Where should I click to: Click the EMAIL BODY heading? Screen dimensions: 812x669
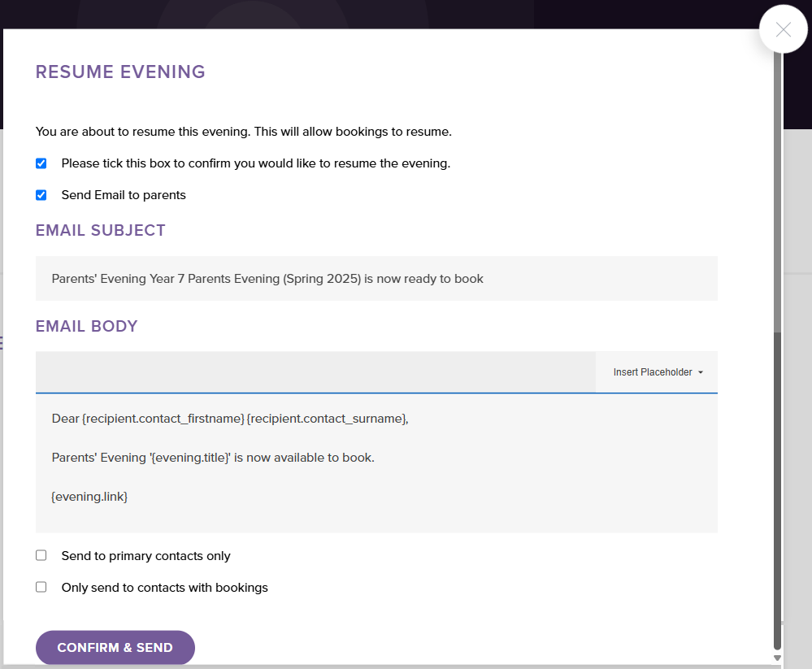point(86,325)
